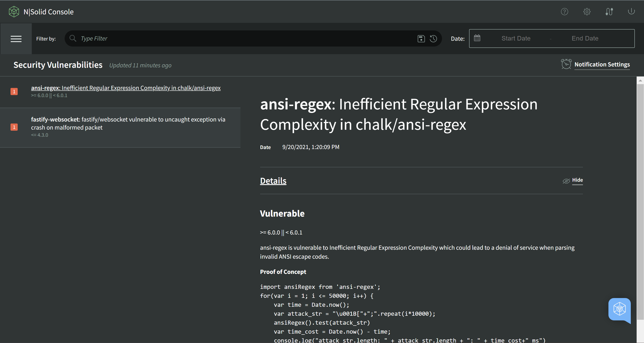The image size is (644, 343).
Task: Click the large ansi-regex detail title
Action: 399,114
